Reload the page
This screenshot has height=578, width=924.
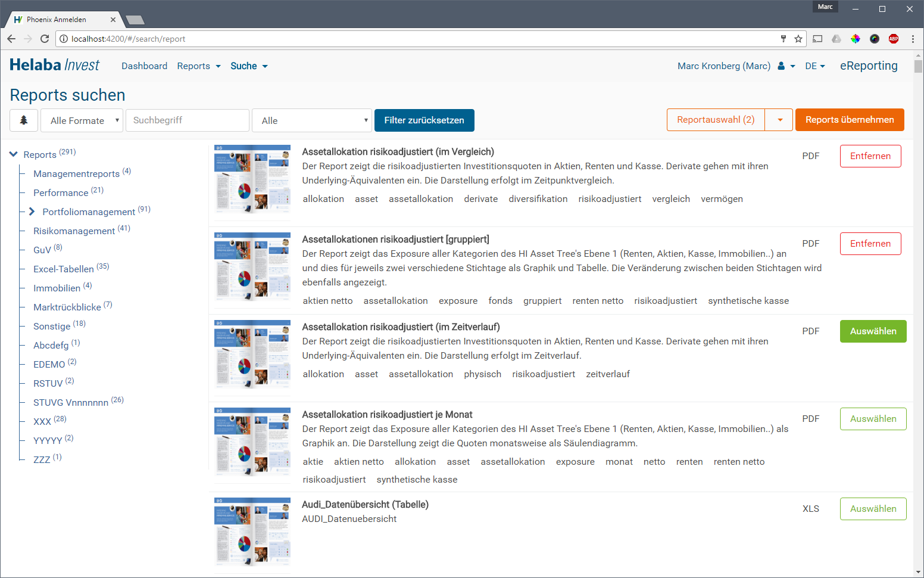click(45, 39)
